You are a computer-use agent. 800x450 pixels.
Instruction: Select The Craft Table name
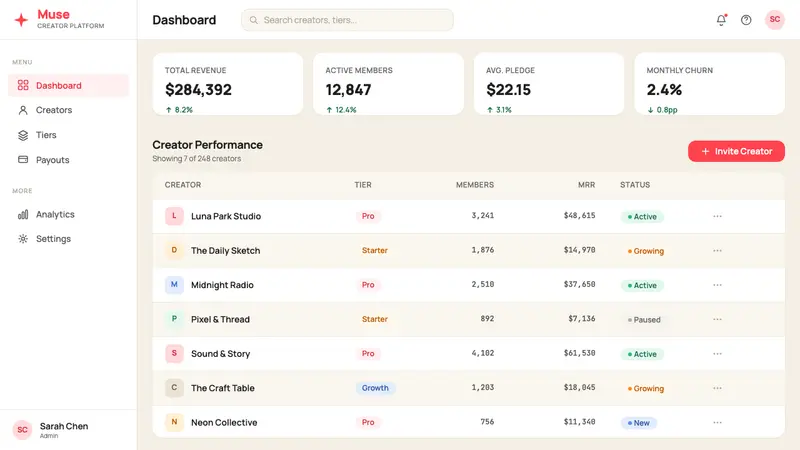(x=222, y=388)
